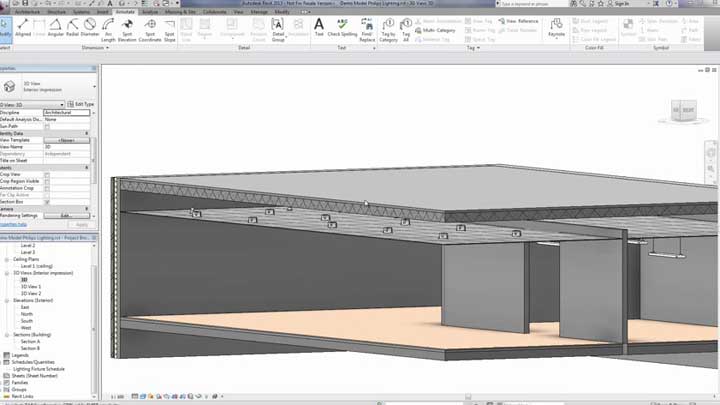This screenshot has height=405, width=720.
Task: Open the Collaborate ribbon tab
Action: click(x=215, y=11)
